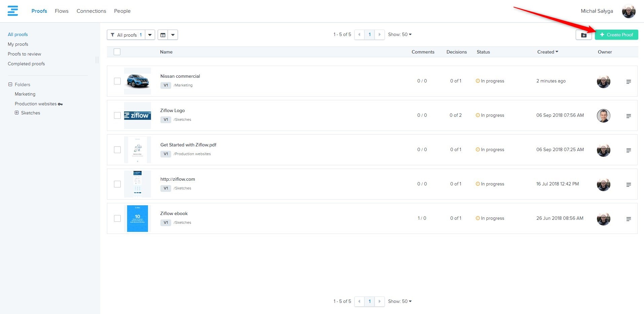Open Completed proofs in sidebar
This screenshot has width=644, height=314.
26,64
